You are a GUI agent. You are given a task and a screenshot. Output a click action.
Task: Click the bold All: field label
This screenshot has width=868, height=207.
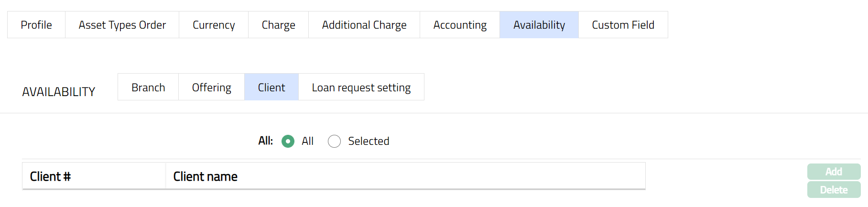coord(265,141)
